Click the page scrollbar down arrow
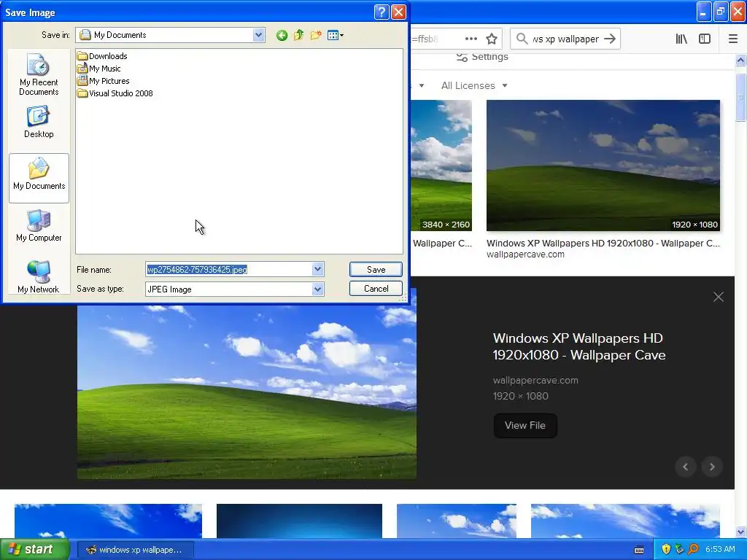Viewport: 747px width, 560px height. pos(741,532)
